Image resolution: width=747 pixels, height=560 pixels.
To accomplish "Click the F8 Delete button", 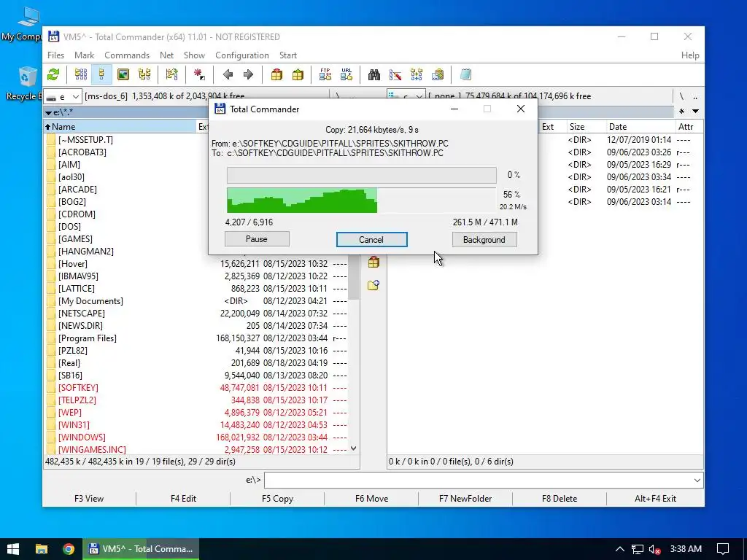I will click(560, 499).
